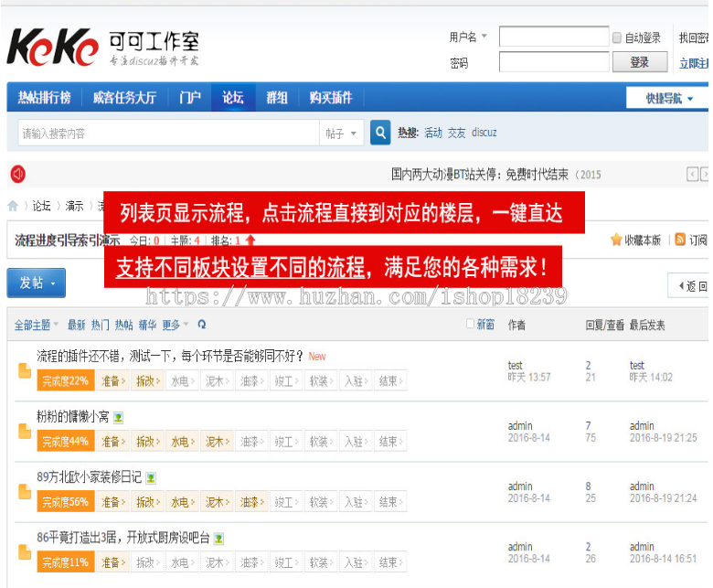Open the 群组 nav tab
Viewport: 713px width, 588px height.
pyautogui.click(x=277, y=97)
